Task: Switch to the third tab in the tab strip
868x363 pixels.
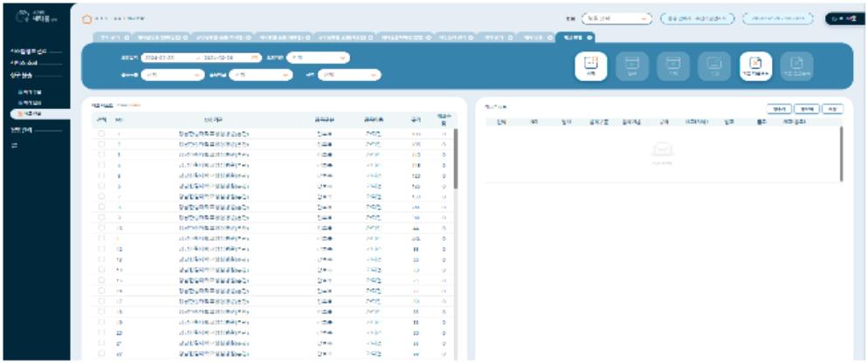Action: pos(224,38)
